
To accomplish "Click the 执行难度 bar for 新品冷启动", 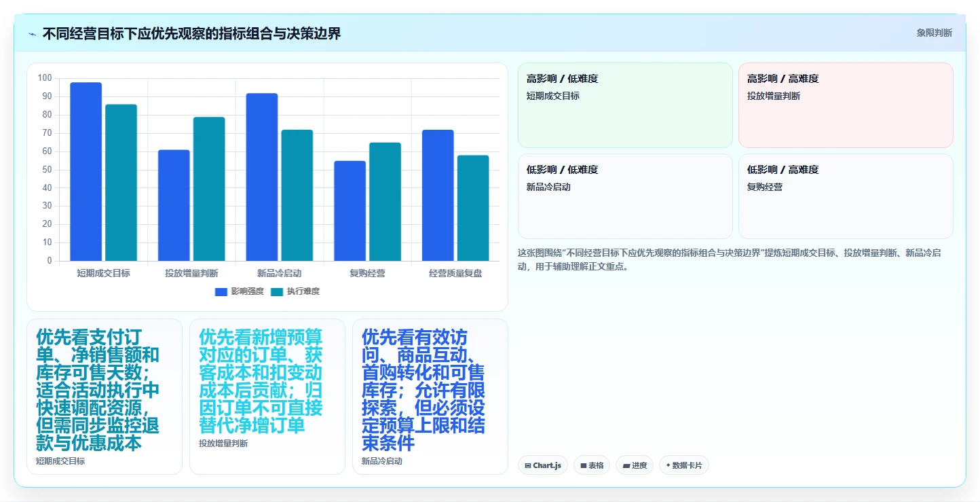I will pos(297,196).
